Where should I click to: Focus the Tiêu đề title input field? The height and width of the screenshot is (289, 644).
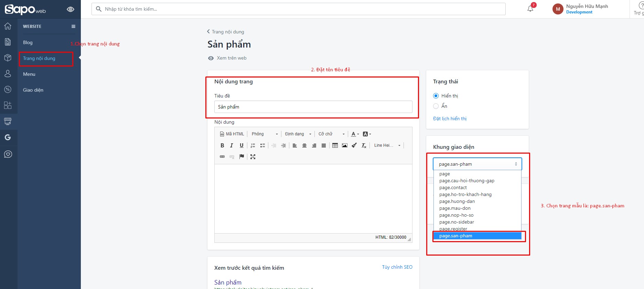click(x=313, y=107)
